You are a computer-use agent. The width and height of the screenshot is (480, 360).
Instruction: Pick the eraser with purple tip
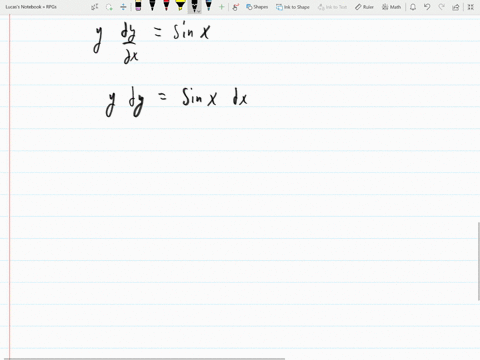point(138,6)
